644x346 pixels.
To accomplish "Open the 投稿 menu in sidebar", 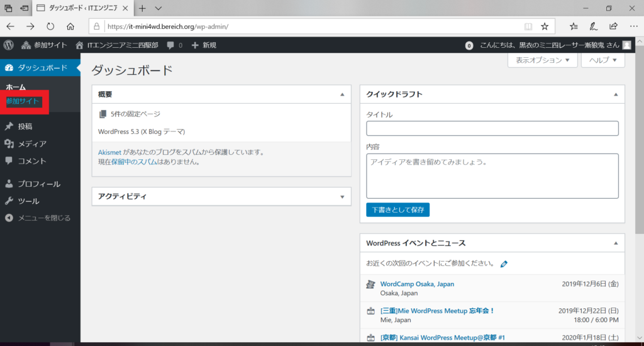I will [x=25, y=126].
